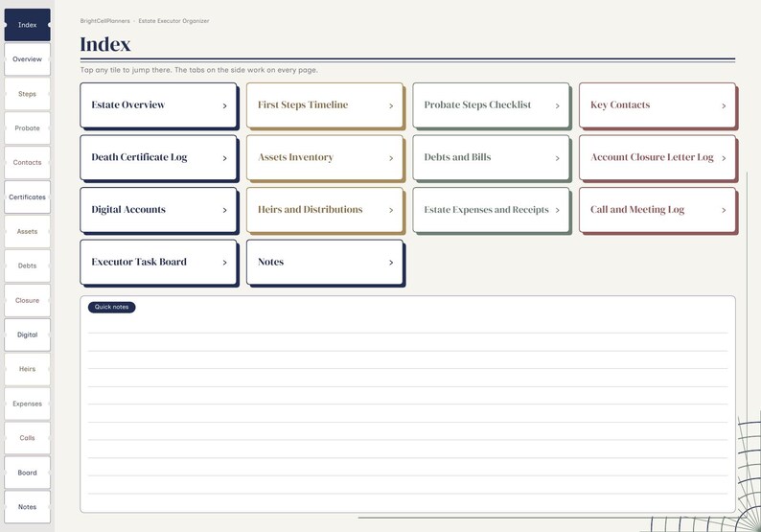Click the chevron arrow on Debts and Bills
The image size is (761, 532).
tap(558, 158)
